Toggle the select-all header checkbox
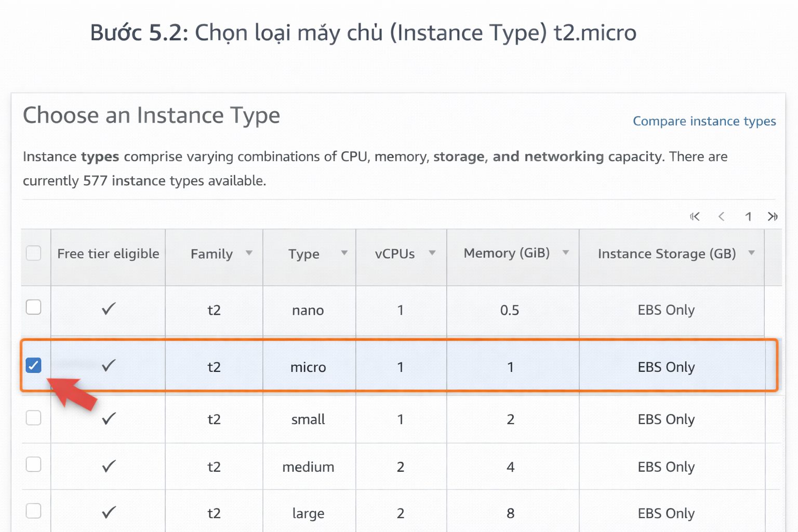Screen dimensions: 798x532 pos(34,253)
